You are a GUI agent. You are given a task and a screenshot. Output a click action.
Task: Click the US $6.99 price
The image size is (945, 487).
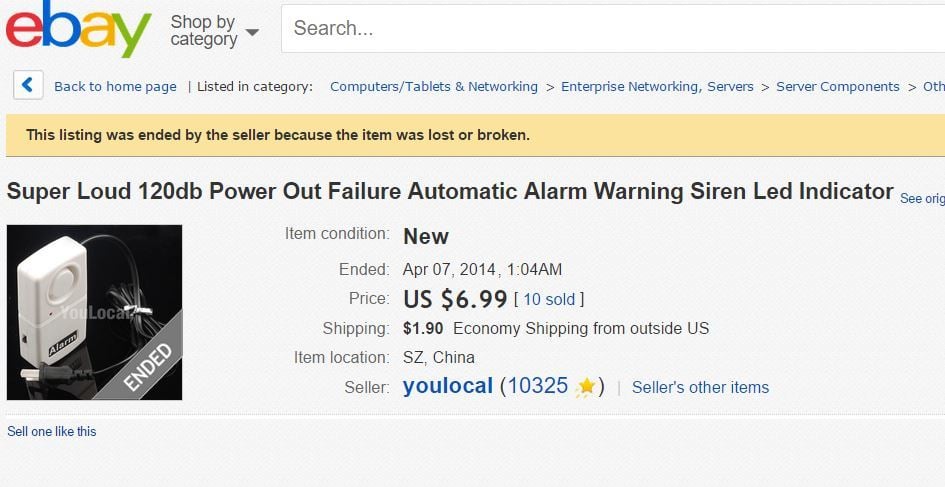[x=454, y=298]
